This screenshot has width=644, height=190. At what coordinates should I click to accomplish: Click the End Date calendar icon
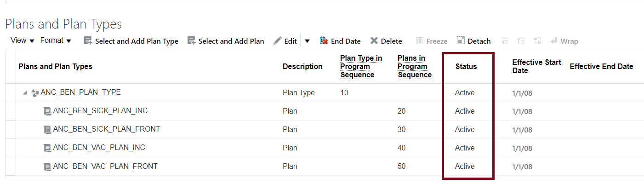tap(324, 41)
